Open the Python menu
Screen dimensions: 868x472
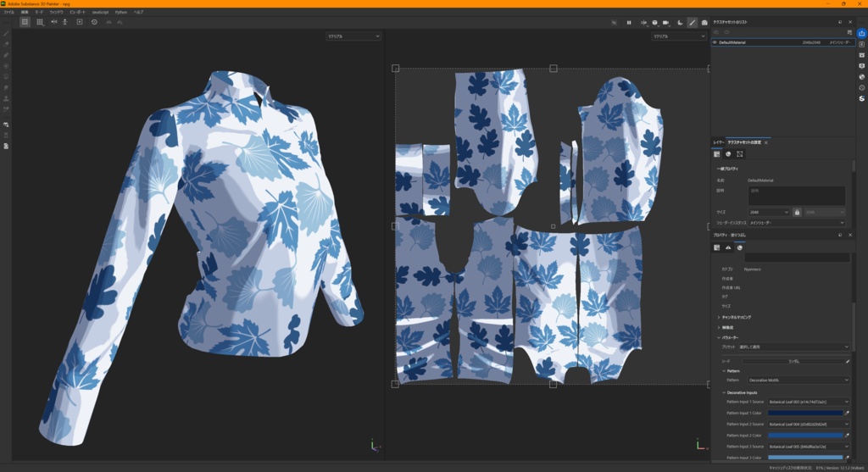(121, 12)
